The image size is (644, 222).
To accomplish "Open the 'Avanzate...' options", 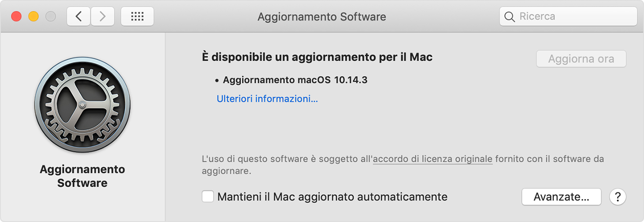I will (x=561, y=197).
